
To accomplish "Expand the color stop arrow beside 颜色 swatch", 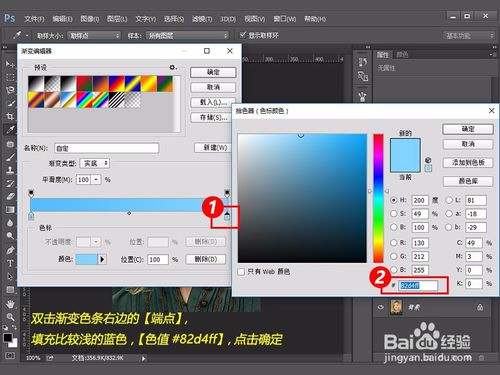I will 102,259.
